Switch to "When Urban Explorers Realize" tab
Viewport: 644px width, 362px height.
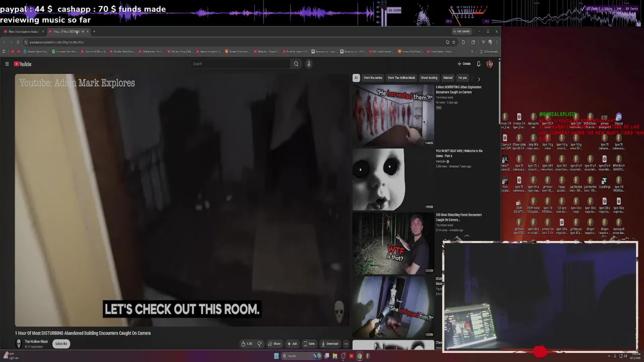pos(23,32)
